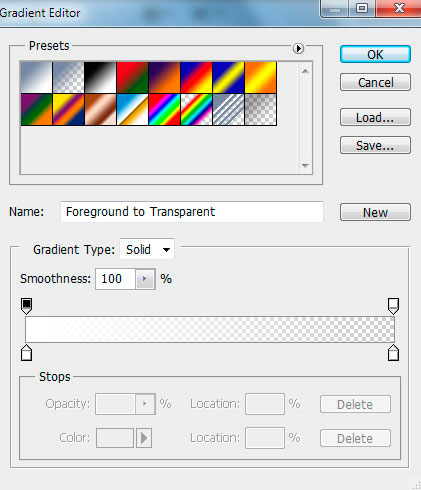Select the Spectrum rainbow gradient preset

pos(164,110)
